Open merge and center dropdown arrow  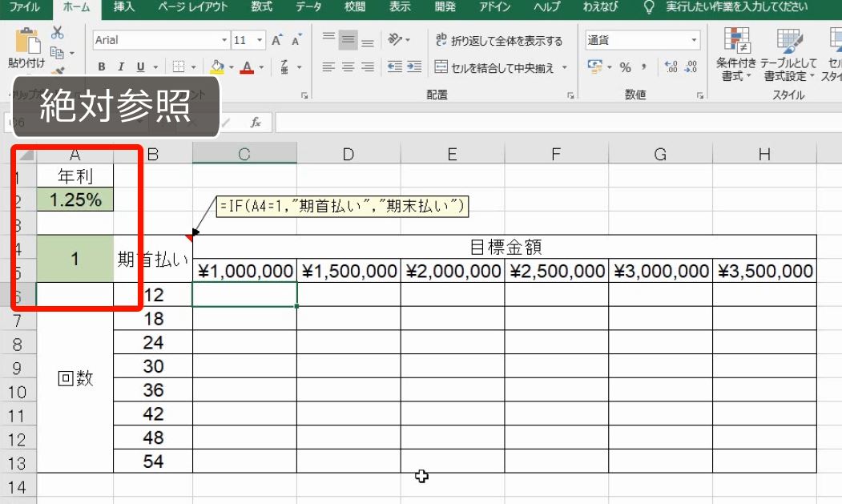(x=564, y=67)
